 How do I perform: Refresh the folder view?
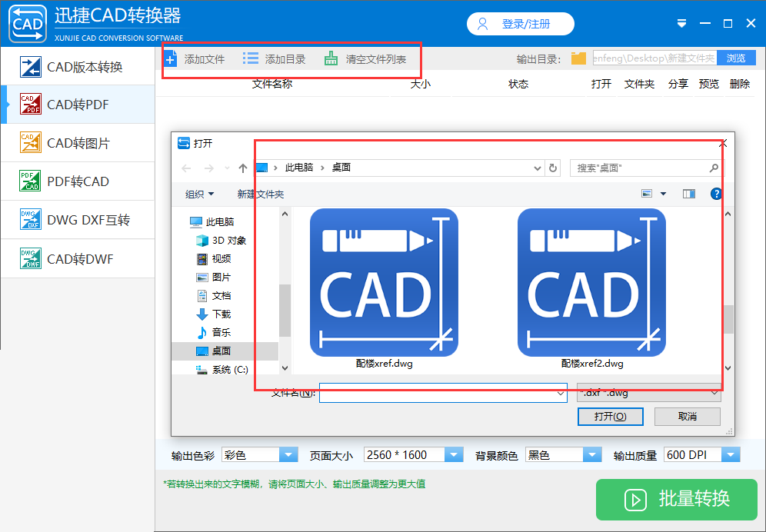(x=553, y=168)
